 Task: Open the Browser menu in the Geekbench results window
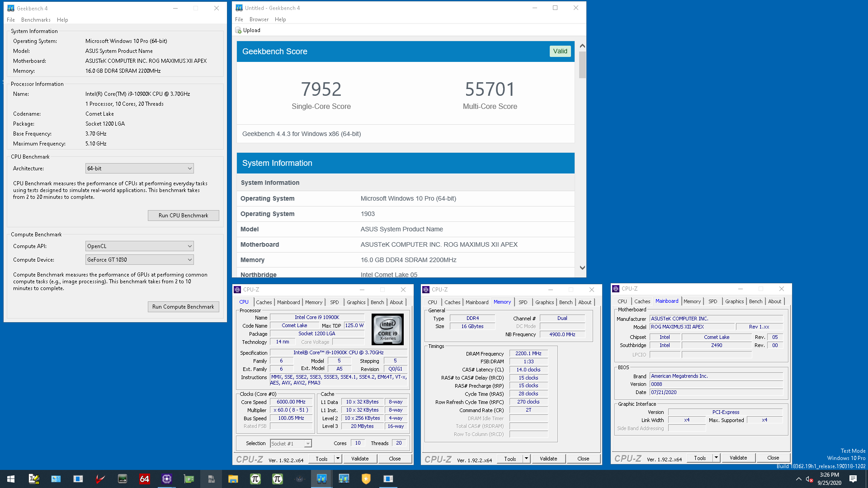tap(259, 19)
